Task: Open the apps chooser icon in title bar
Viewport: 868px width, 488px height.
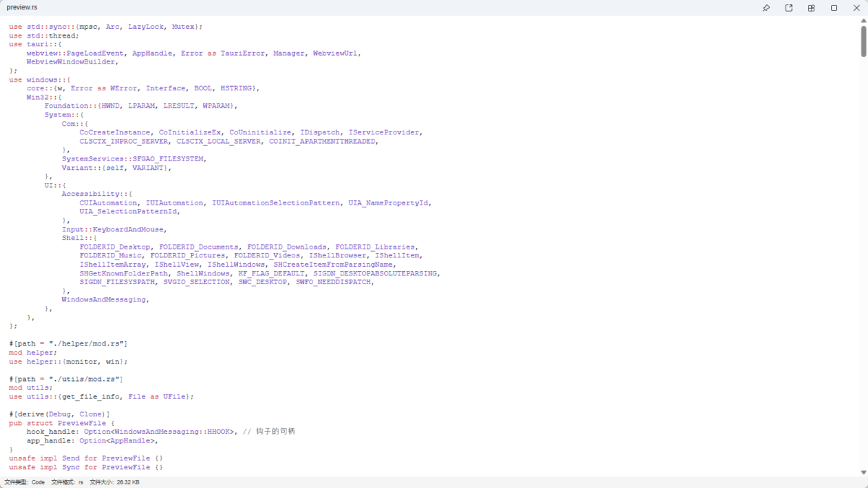Action: pos(811,8)
